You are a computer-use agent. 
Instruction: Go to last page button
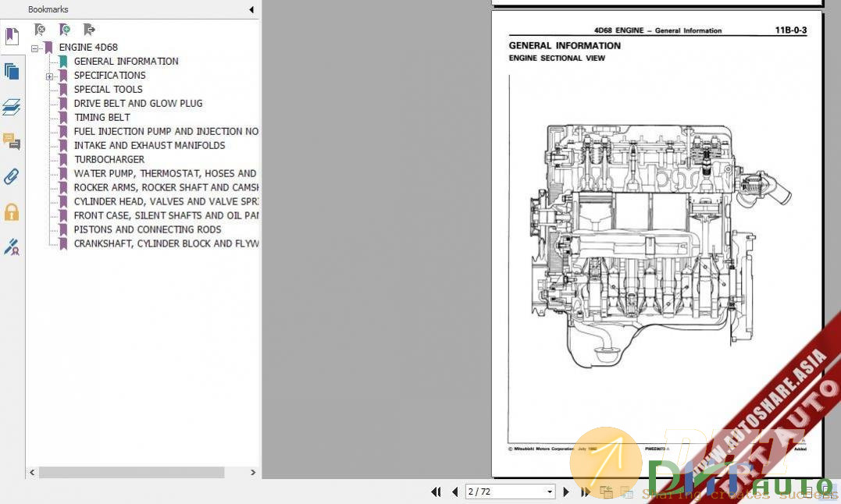585,492
